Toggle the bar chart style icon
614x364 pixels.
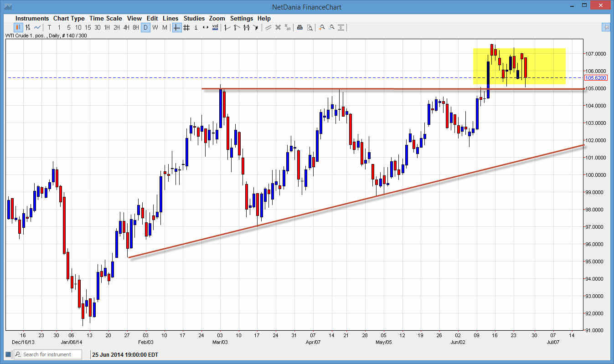[x=28, y=27]
